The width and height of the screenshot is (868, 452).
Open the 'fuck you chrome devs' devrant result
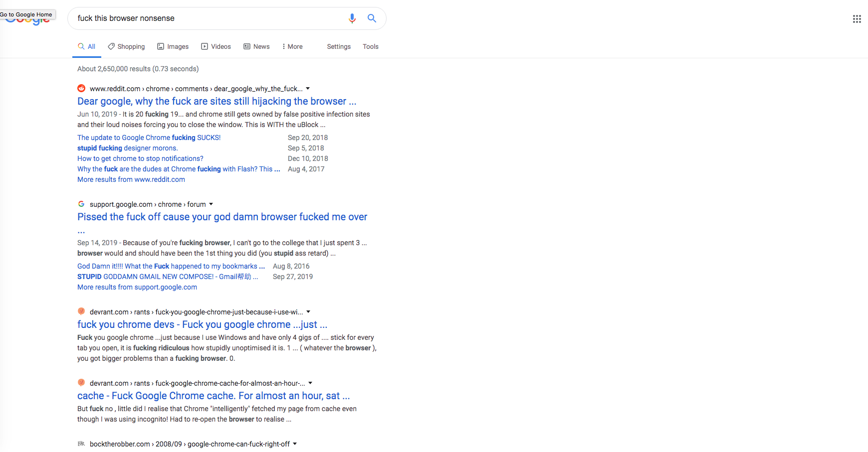tap(202, 324)
